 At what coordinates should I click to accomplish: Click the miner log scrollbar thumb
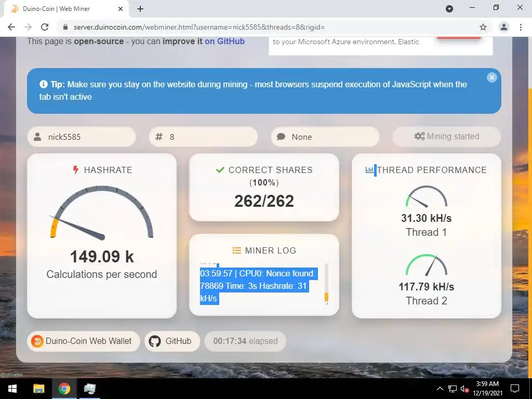pos(326,297)
